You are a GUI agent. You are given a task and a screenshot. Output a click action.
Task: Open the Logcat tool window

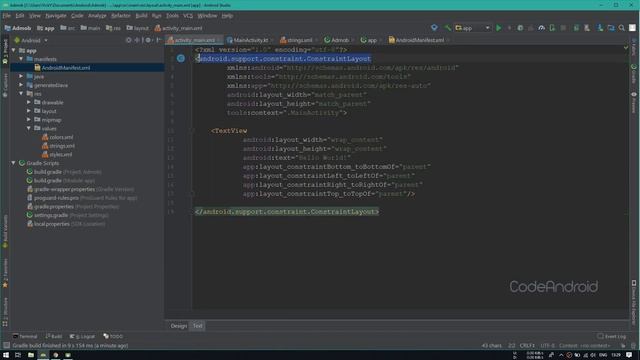(82, 336)
